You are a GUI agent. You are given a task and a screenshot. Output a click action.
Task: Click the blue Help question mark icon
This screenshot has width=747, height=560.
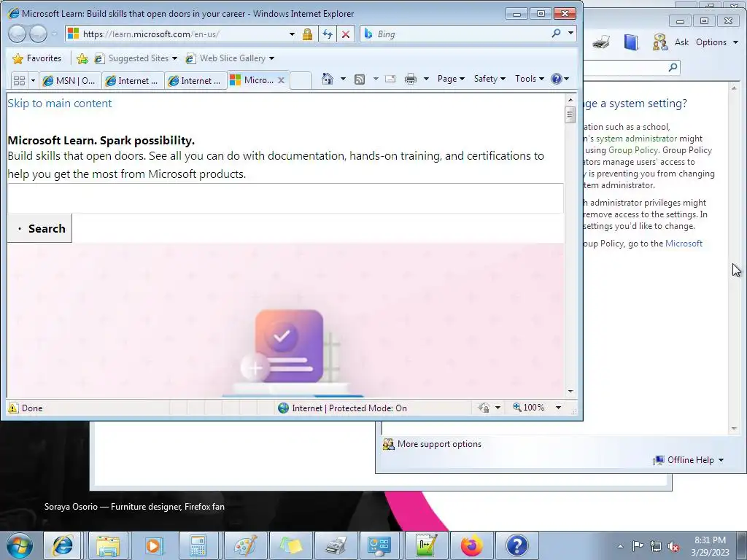pos(557,79)
